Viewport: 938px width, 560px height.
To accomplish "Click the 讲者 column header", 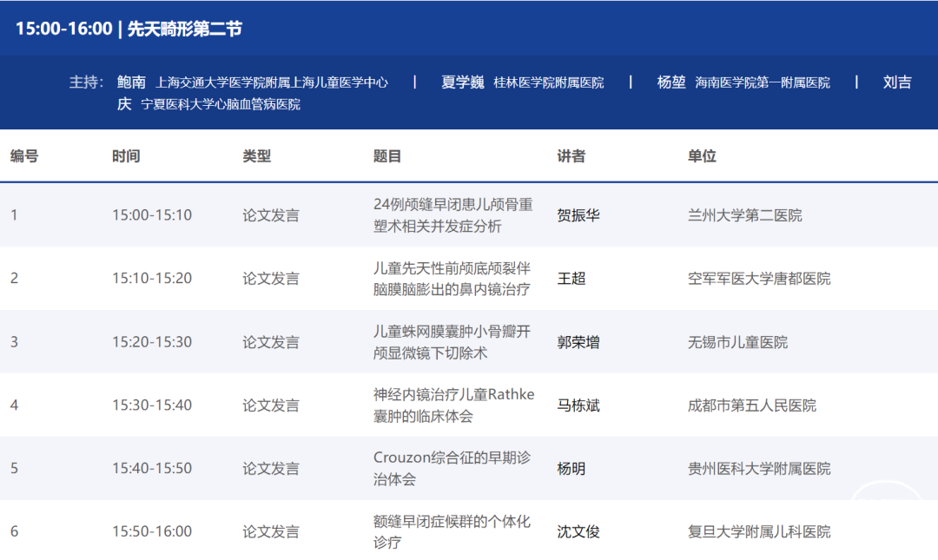I will point(571,156).
